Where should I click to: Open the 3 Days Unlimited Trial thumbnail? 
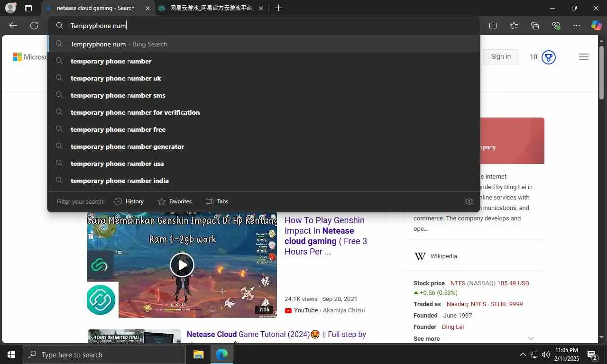pyautogui.click(x=134, y=336)
